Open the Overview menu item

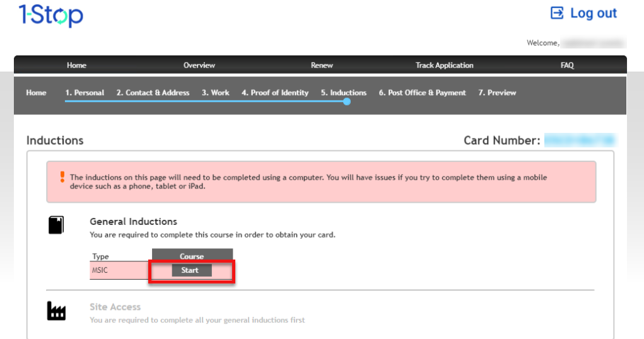pos(199,66)
